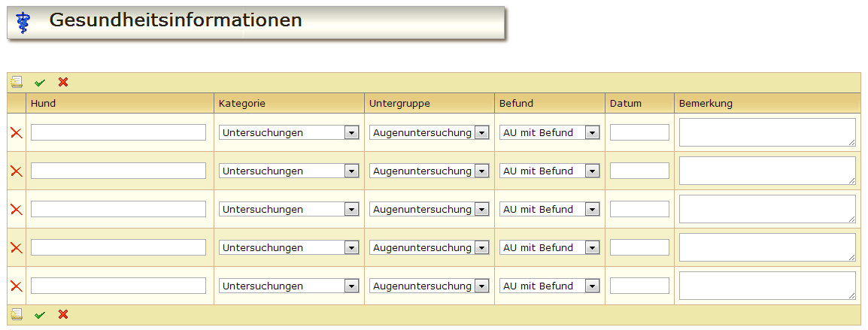The height and width of the screenshot is (330, 868).
Task: Click the Datum column header
Action: click(626, 103)
